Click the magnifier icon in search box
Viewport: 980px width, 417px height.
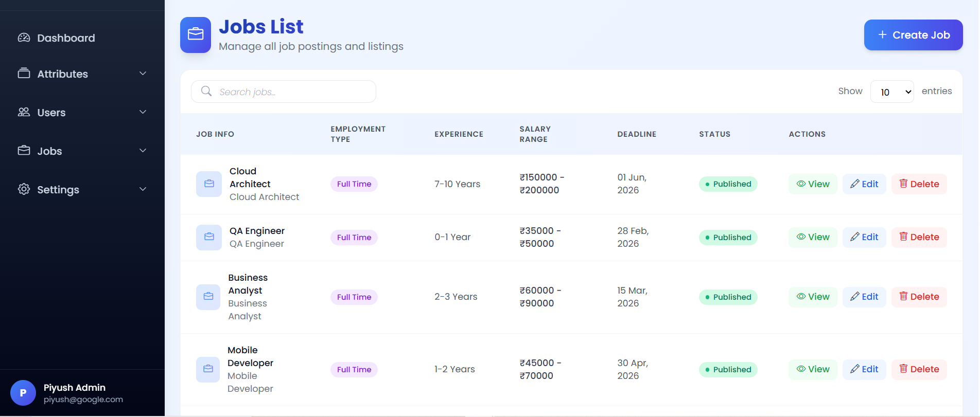pyautogui.click(x=206, y=91)
